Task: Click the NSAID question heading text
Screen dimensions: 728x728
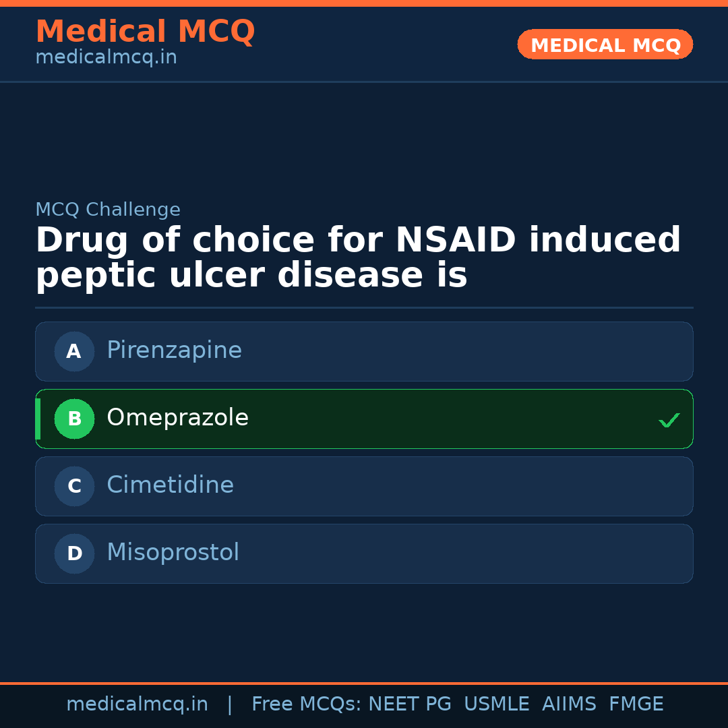Action: pyautogui.click(x=357, y=258)
